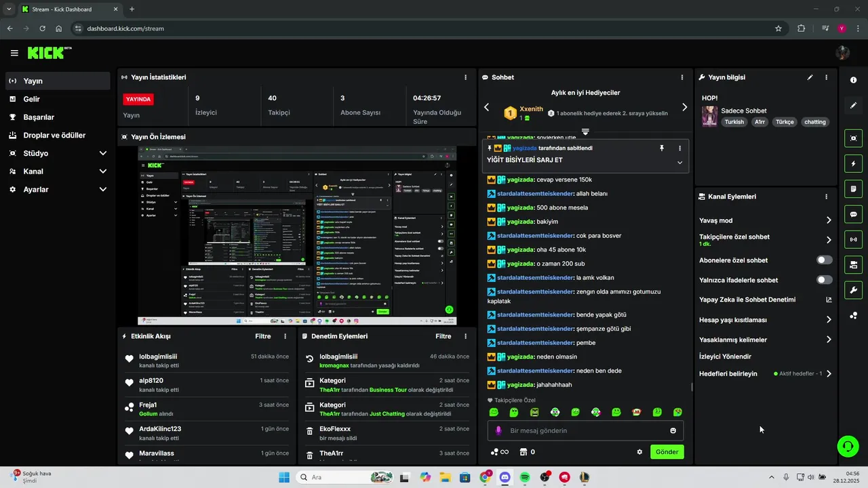
Task: Open Spotify from the Windows taskbar
Action: pyautogui.click(x=525, y=477)
